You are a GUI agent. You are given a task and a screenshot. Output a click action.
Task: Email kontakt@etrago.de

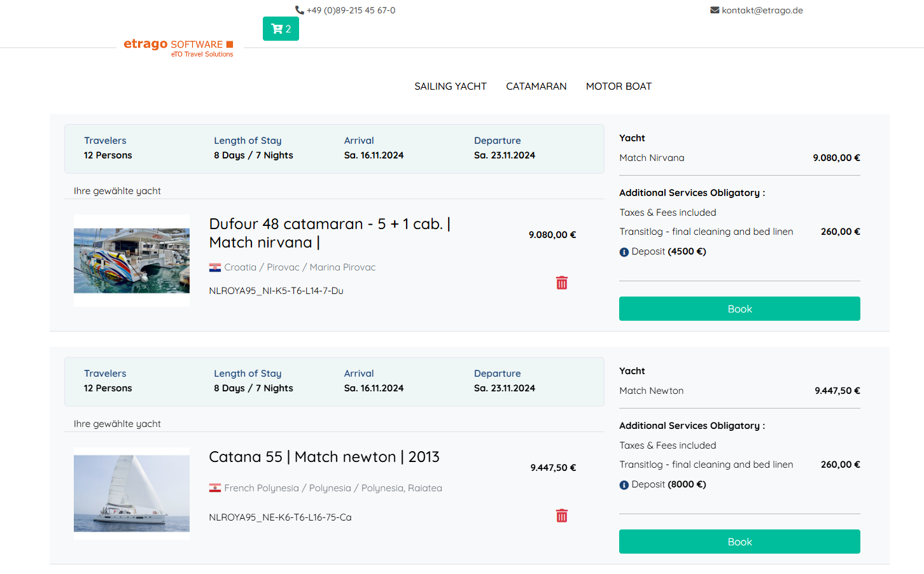pyautogui.click(x=762, y=10)
